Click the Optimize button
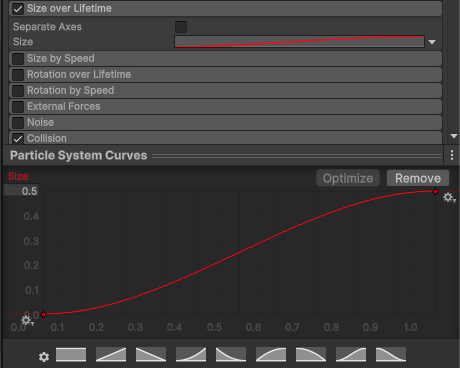This screenshot has height=368, width=460. point(348,178)
